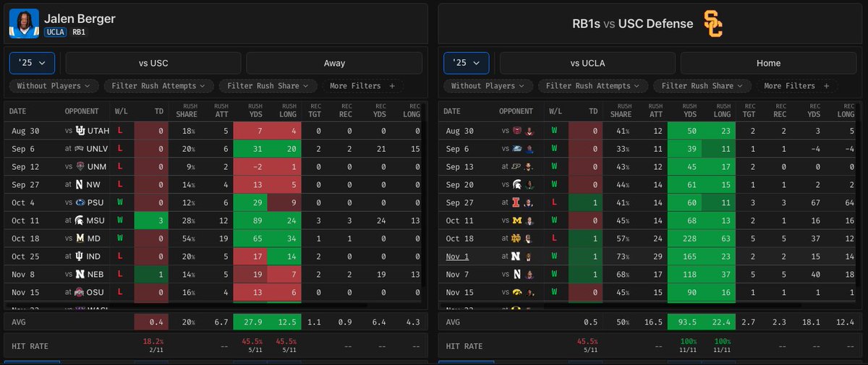This screenshot has width=868, height=365.
Task: Open the '25 season dropdown in Jalen Berger panel
Action: [32, 63]
